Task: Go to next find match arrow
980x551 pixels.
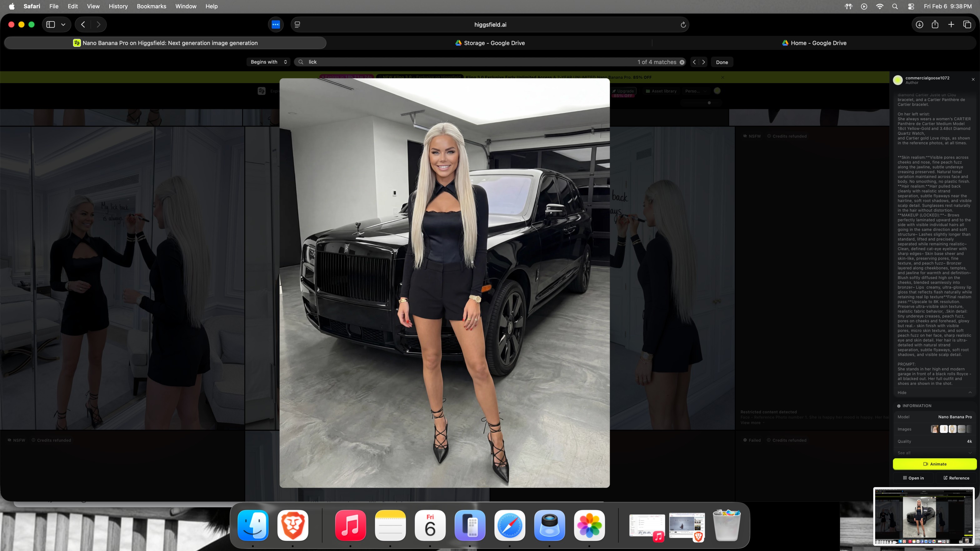Action: pos(703,62)
